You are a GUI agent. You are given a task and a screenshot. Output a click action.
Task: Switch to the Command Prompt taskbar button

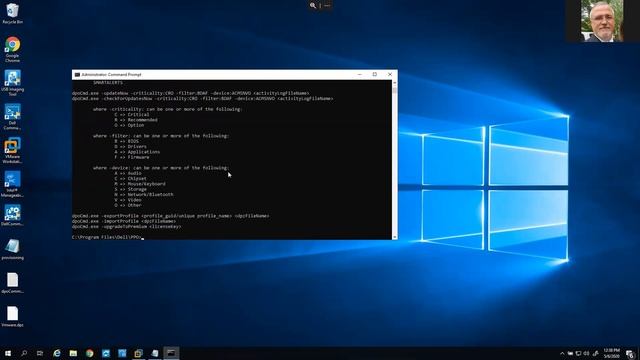(171, 353)
